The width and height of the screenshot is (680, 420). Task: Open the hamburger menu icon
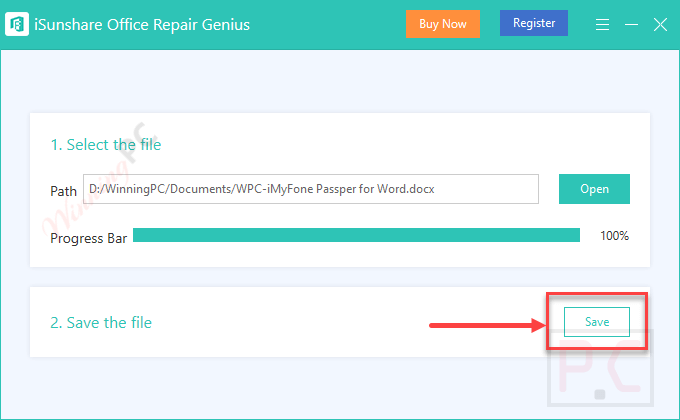tap(602, 24)
